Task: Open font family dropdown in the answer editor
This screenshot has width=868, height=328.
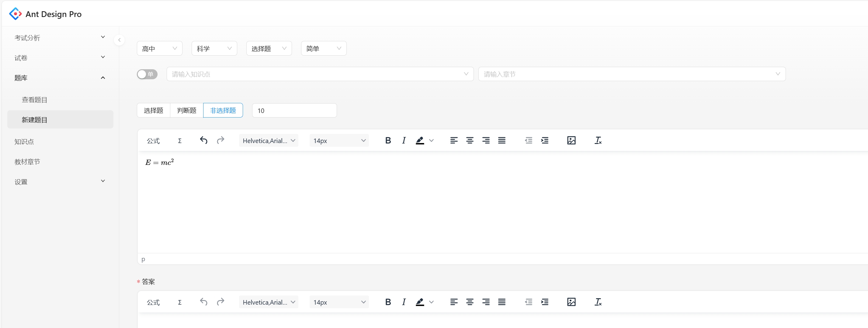Action: [x=269, y=302]
